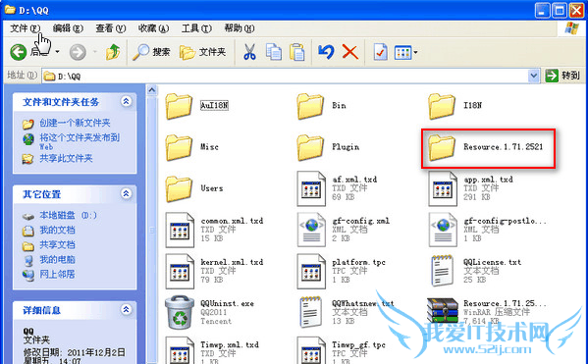Select the platform.tpc file

pos(342,271)
